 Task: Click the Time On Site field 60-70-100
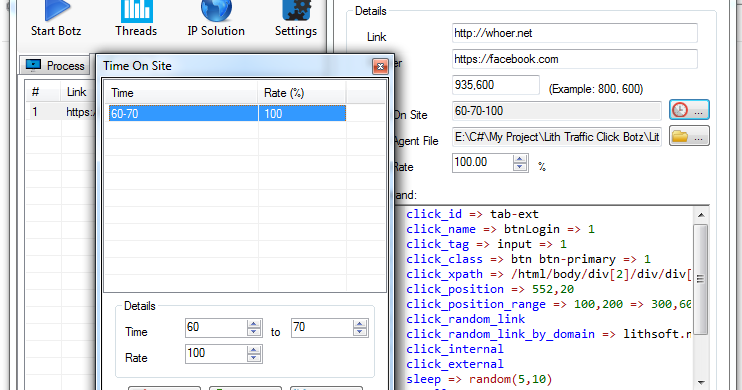point(556,111)
